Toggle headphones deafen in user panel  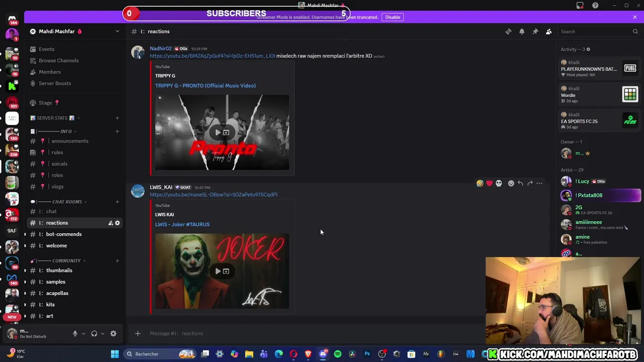[94, 333]
